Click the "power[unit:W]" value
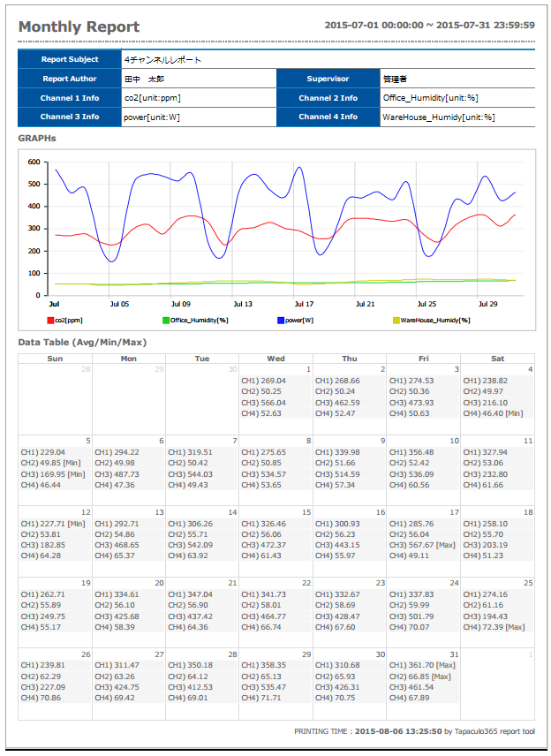 tap(152, 117)
